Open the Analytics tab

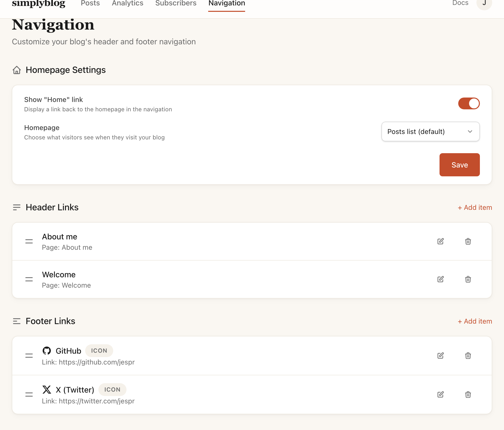(x=127, y=3)
